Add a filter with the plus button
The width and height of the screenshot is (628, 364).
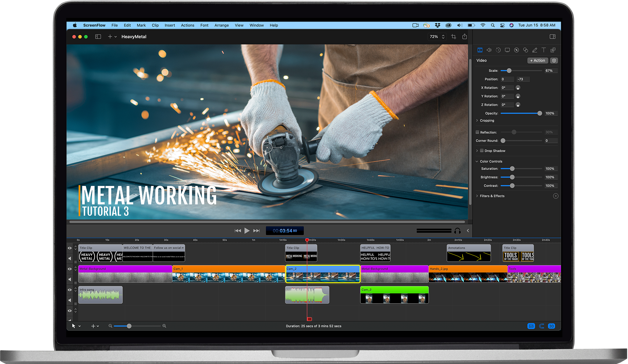pos(556,196)
